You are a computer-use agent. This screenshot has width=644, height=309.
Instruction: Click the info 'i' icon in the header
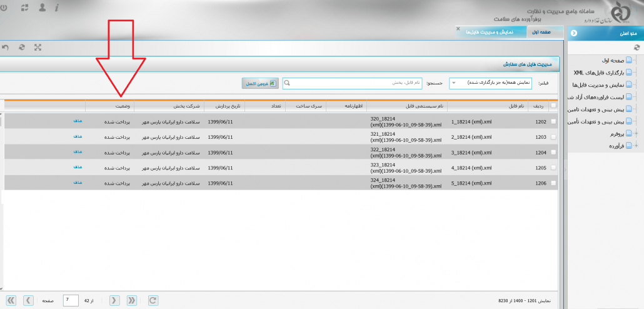click(58, 8)
